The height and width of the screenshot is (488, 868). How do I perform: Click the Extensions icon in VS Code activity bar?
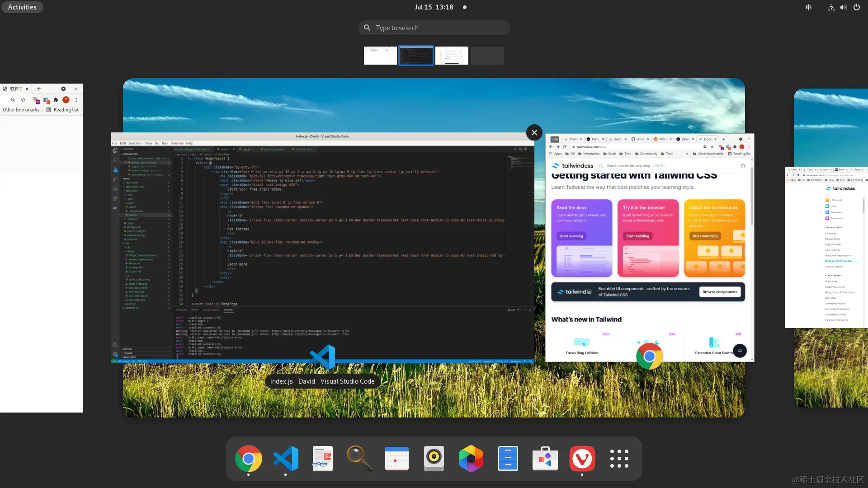[x=115, y=198]
